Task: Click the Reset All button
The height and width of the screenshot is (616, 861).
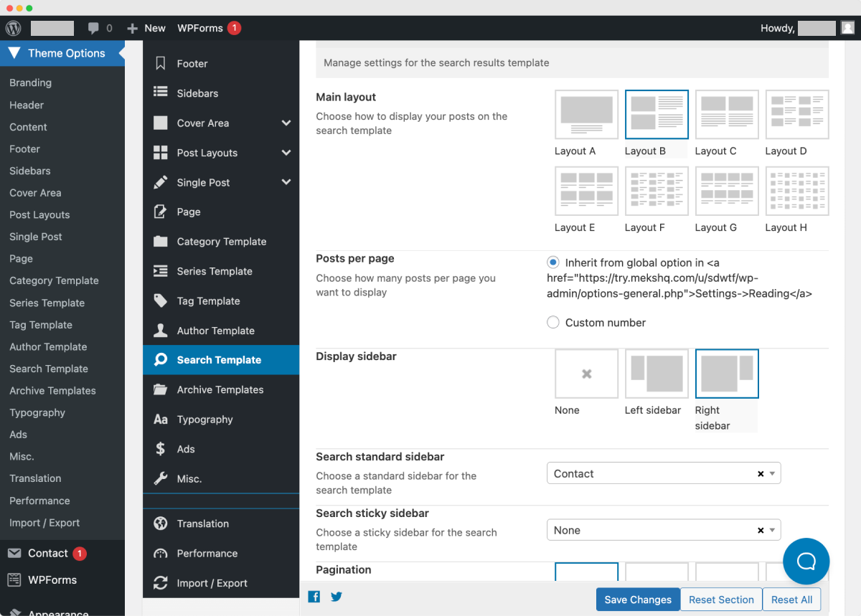Action: tap(791, 600)
